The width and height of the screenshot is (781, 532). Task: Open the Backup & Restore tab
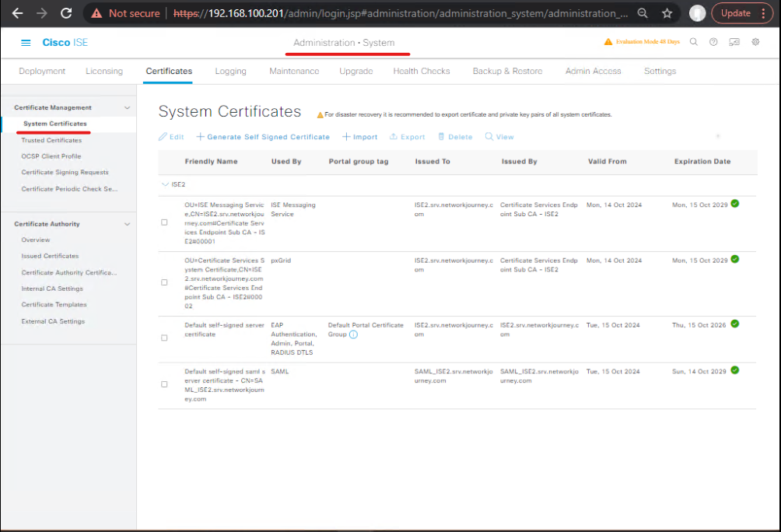pyautogui.click(x=507, y=72)
